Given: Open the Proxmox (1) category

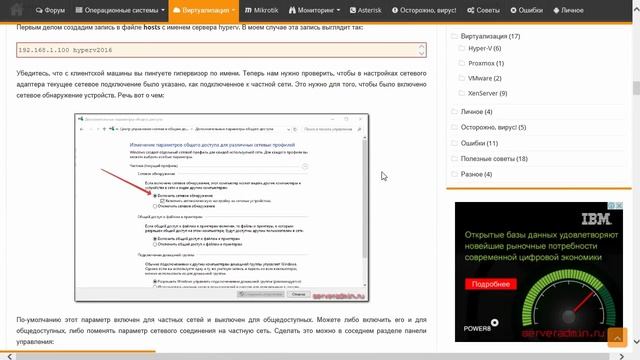Looking at the screenshot, I should (x=486, y=63).
